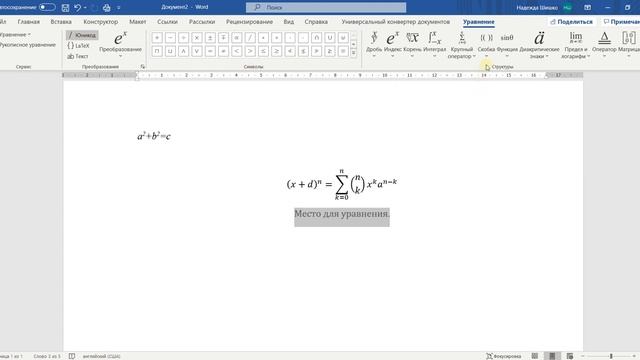Expand the symbols gallery more arrow
Screen dimensions: 640x360
[x=353, y=53]
